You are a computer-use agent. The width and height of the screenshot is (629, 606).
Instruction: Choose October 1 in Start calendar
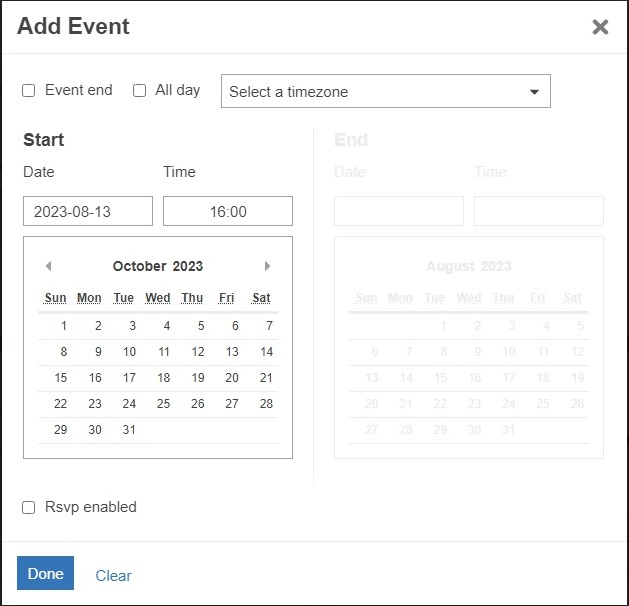64,326
